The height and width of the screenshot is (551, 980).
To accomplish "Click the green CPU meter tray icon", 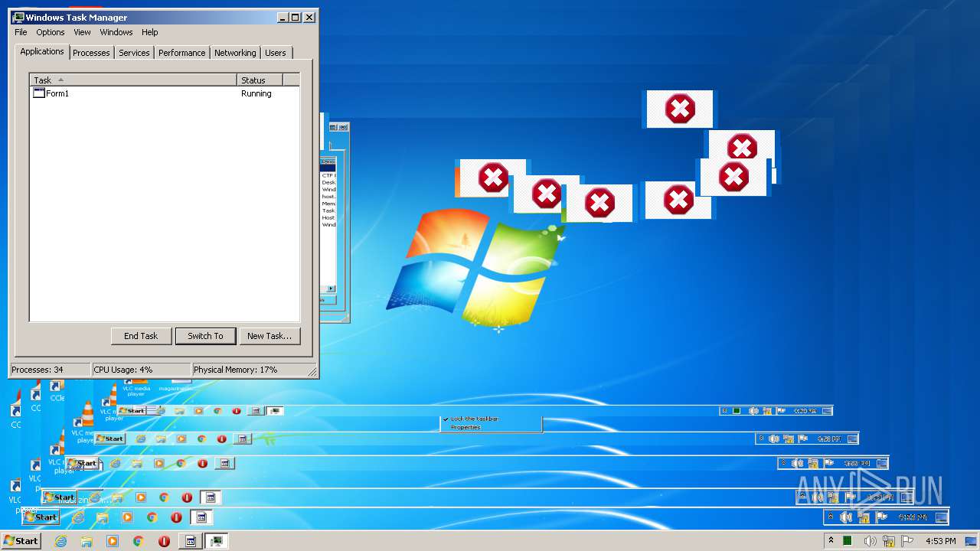I will point(848,541).
